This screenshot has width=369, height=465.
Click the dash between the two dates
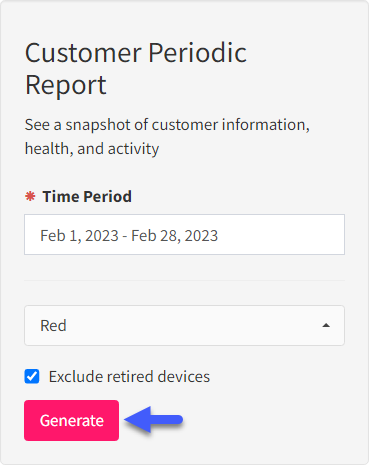(x=125, y=236)
